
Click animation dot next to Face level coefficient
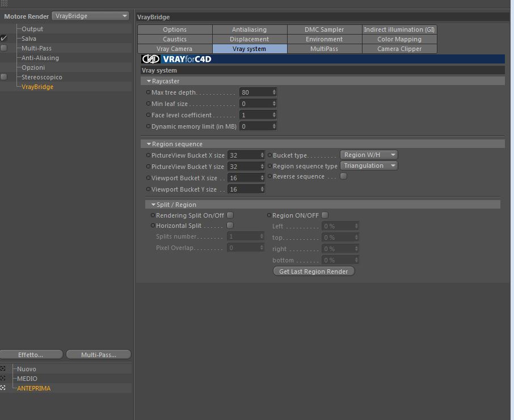pos(148,115)
